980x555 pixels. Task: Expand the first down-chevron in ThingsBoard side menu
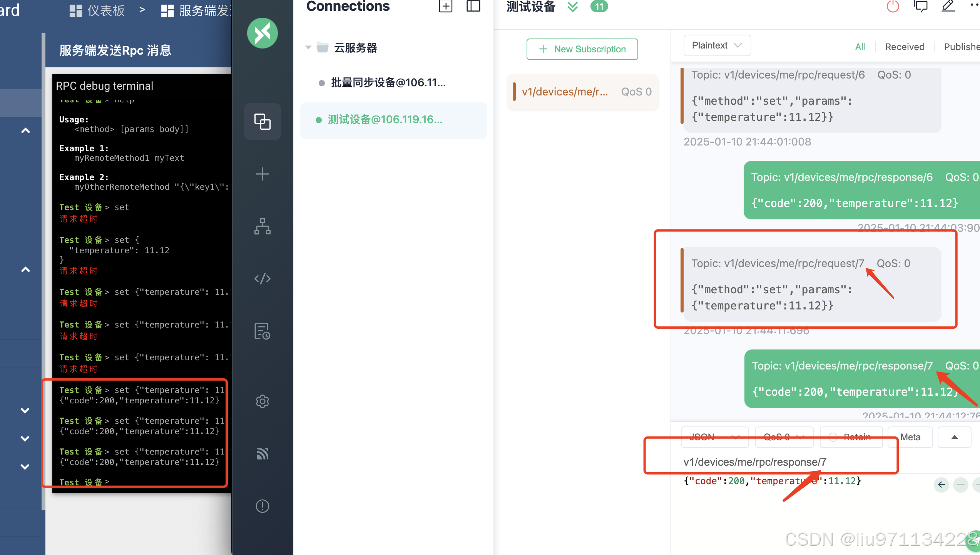point(25,411)
